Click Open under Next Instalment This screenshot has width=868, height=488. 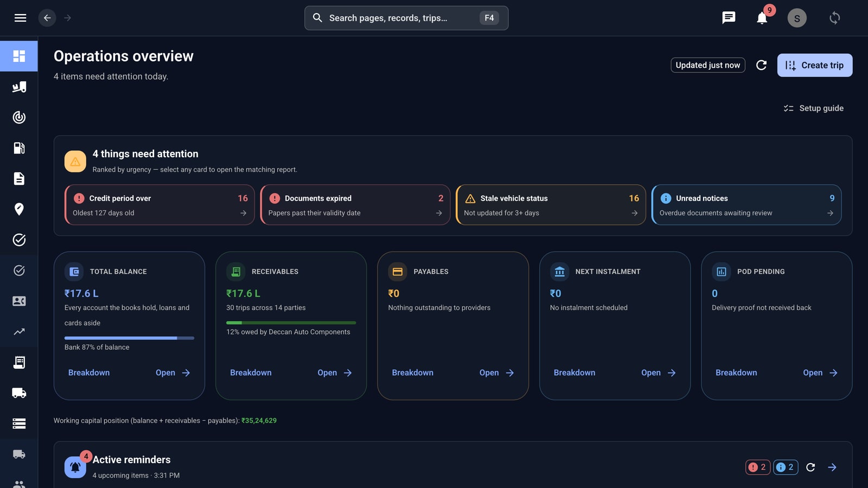tap(658, 373)
